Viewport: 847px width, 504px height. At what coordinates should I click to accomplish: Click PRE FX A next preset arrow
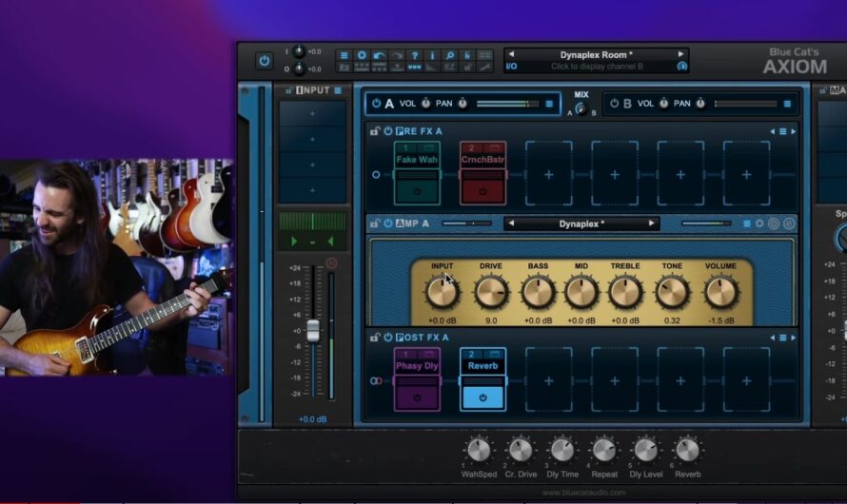pos(793,131)
